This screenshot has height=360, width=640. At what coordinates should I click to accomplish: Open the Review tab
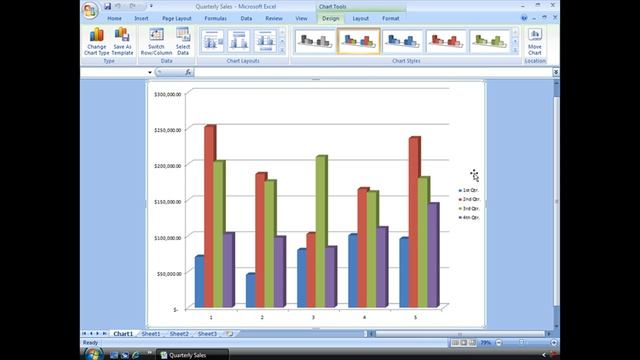click(274, 18)
